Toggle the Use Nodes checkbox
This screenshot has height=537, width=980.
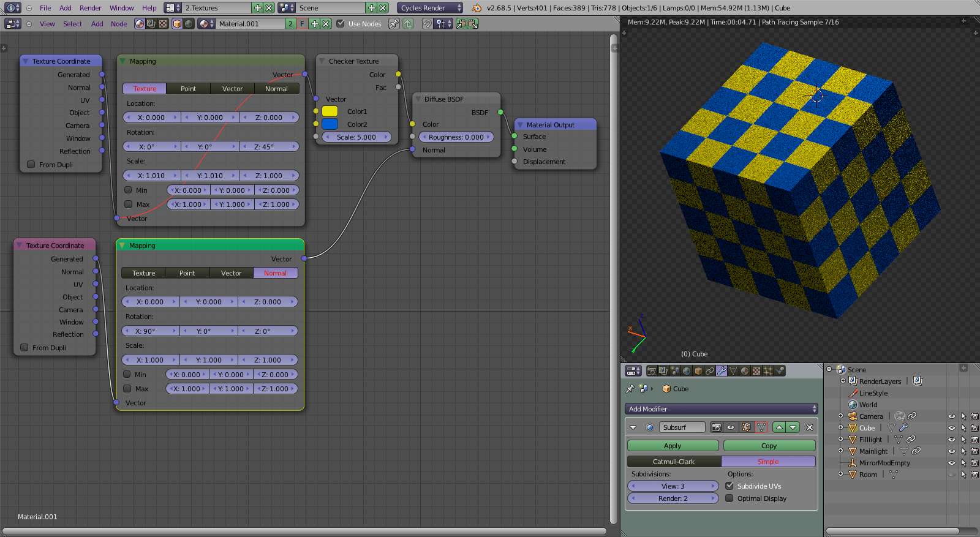pyautogui.click(x=341, y=24)
